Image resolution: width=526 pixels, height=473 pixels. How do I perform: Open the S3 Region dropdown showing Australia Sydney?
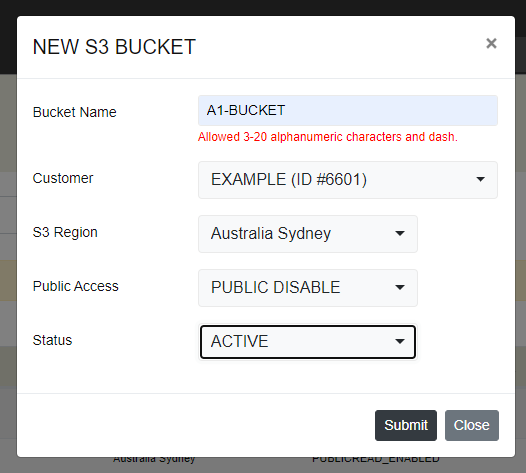pos(308,234)
